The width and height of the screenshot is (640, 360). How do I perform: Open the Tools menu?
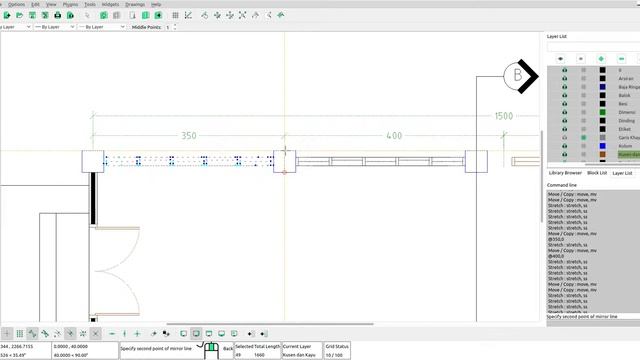point(90,4)
